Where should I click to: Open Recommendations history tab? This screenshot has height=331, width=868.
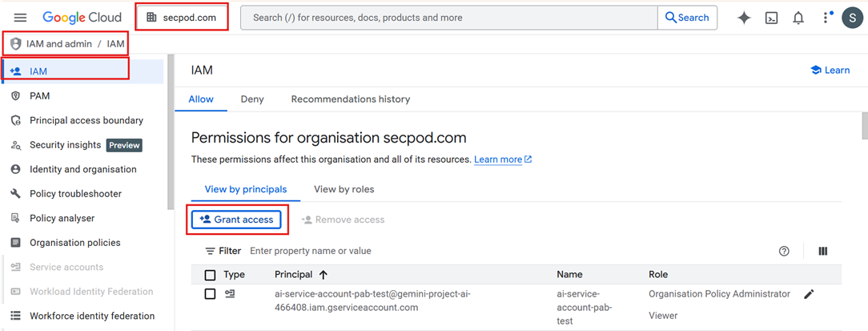click(x=350, y=99)
